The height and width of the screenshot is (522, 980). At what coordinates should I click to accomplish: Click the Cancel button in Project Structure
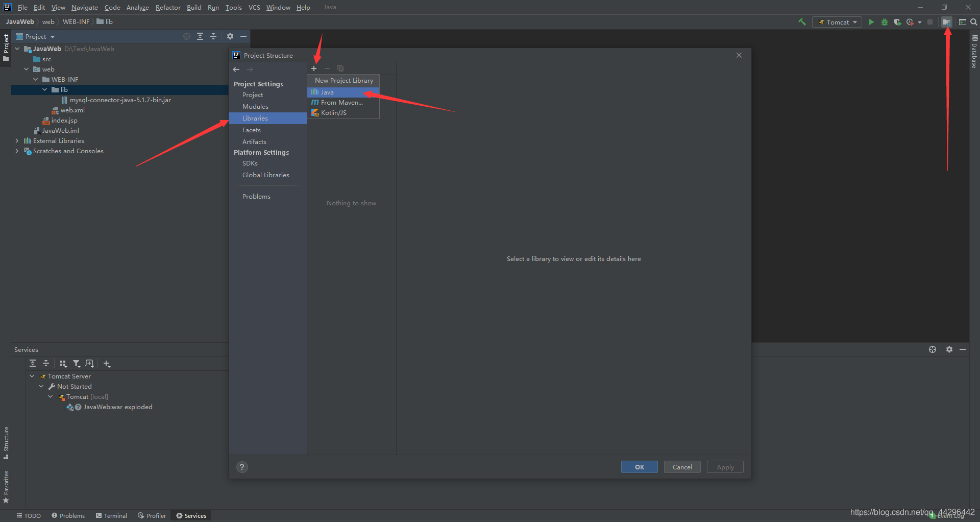pos(682,467)
